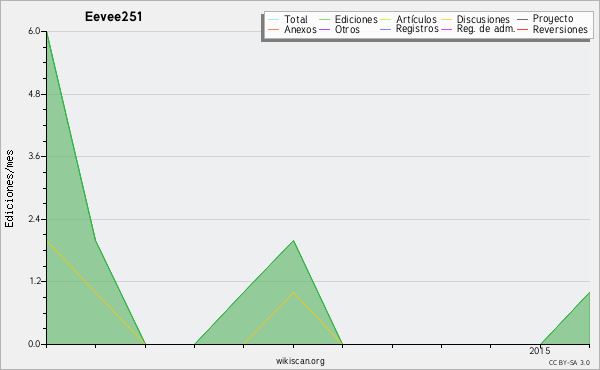Click the purple Otros legend line
Image resolution: width=600 pixels, height=370 pixels.
click(324, 29)
